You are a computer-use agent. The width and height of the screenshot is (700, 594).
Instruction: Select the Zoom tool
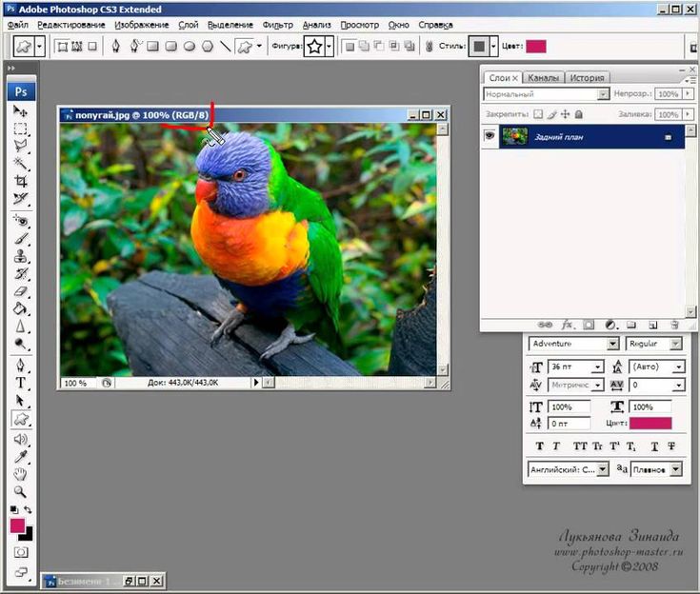pos(20,492)
